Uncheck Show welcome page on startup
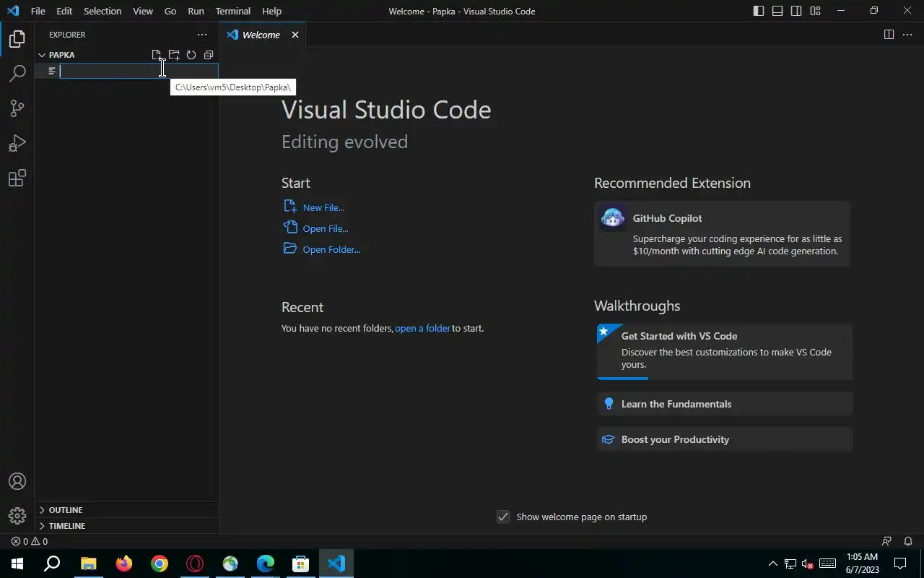The width and height of the screenshot is (924, 578). [503, 517]
